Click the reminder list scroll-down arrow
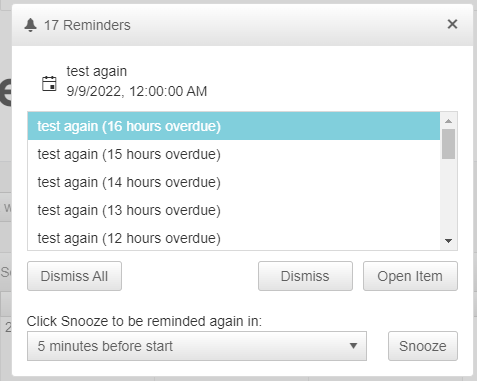 click(x=448, y=241)
